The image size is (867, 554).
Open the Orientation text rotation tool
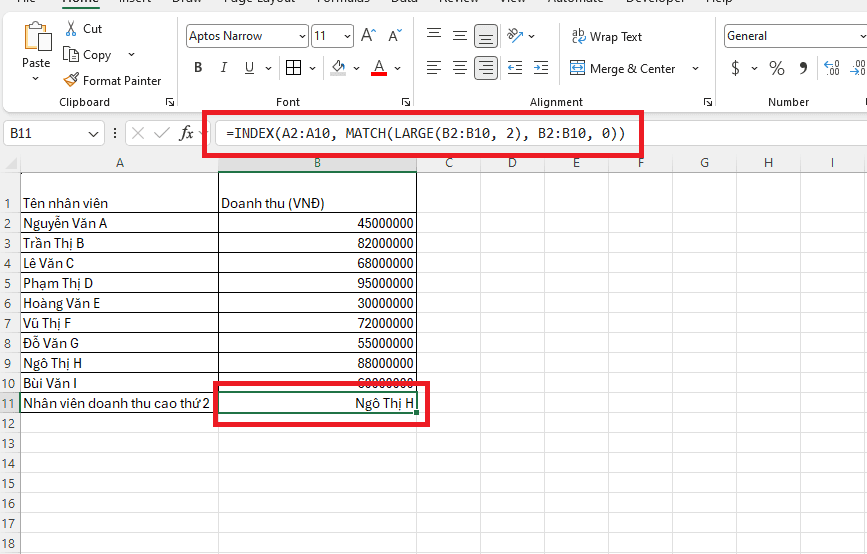click(x=515, y=35)
